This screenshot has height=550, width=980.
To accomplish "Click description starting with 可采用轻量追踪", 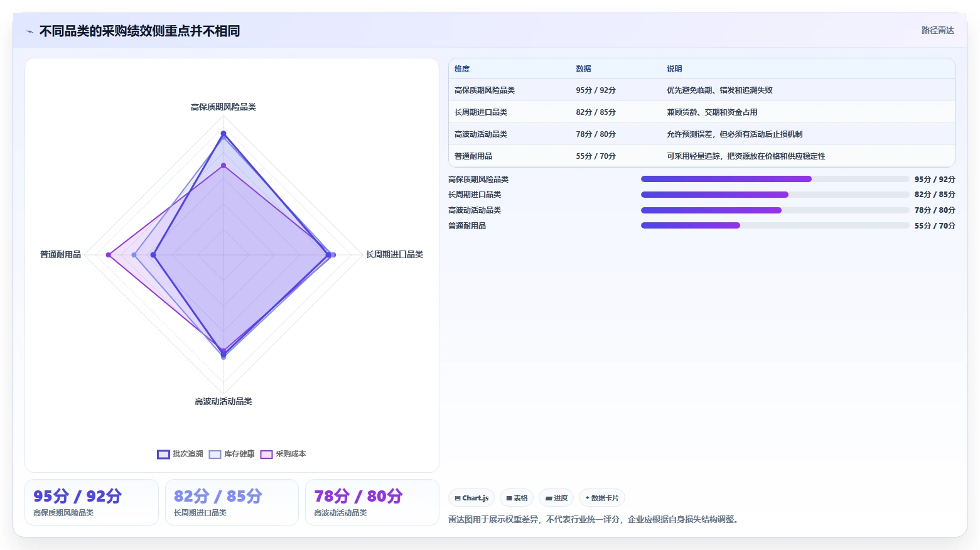I will click(x=746, y=156).
